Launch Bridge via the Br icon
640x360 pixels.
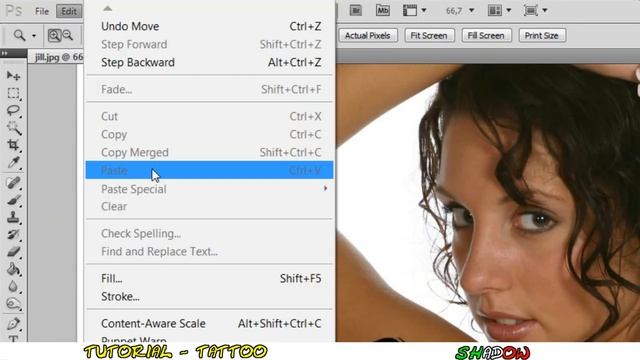pyautogui.click(x=356, y=11)
